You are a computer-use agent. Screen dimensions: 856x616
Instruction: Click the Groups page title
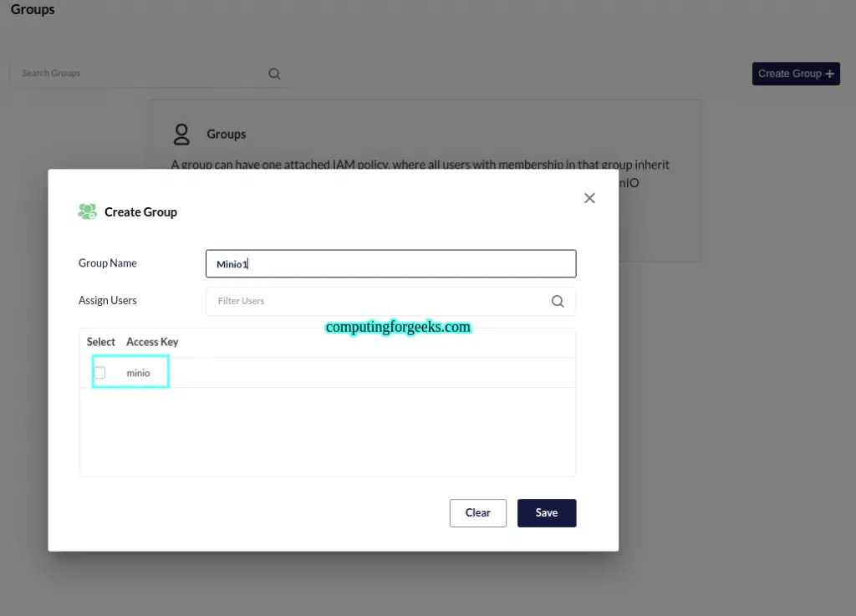33,10
